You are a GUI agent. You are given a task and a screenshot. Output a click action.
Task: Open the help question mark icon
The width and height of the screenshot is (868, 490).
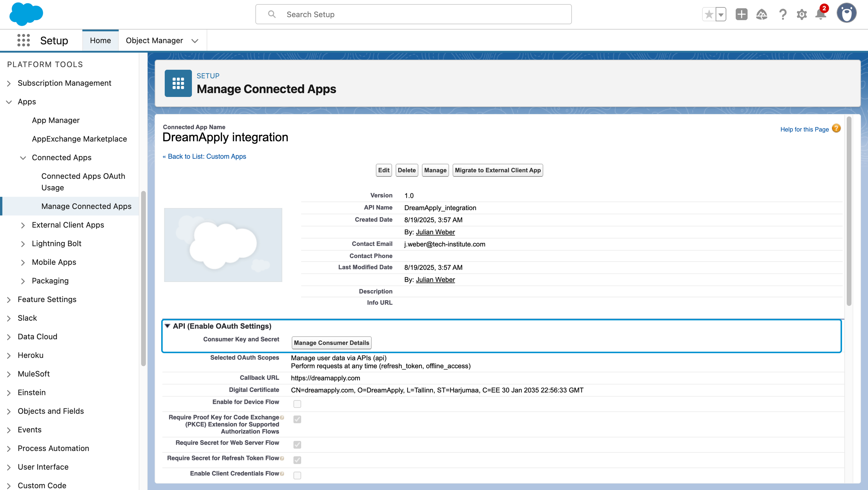coord(783,14)
